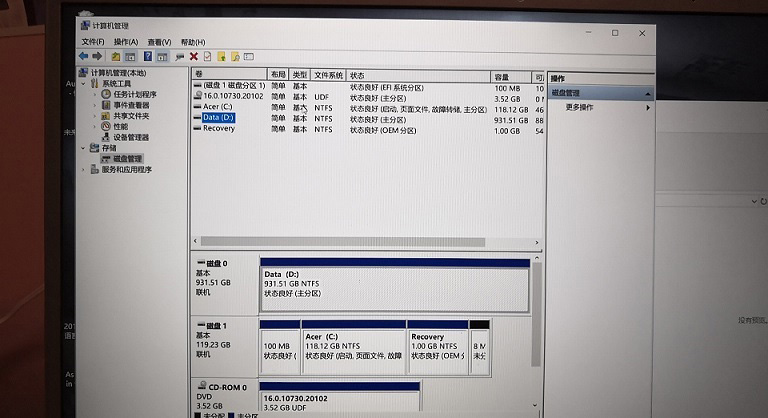Select the Acer (C:) 118.12 GB partition block
This screenshot has height=418, width=768.
click(354, 348)
